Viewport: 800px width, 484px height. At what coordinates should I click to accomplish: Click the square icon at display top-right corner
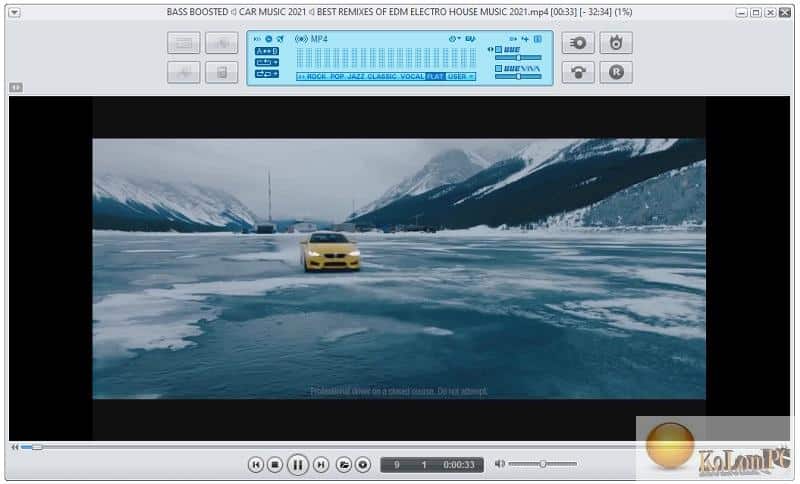[x=537, y=39]
